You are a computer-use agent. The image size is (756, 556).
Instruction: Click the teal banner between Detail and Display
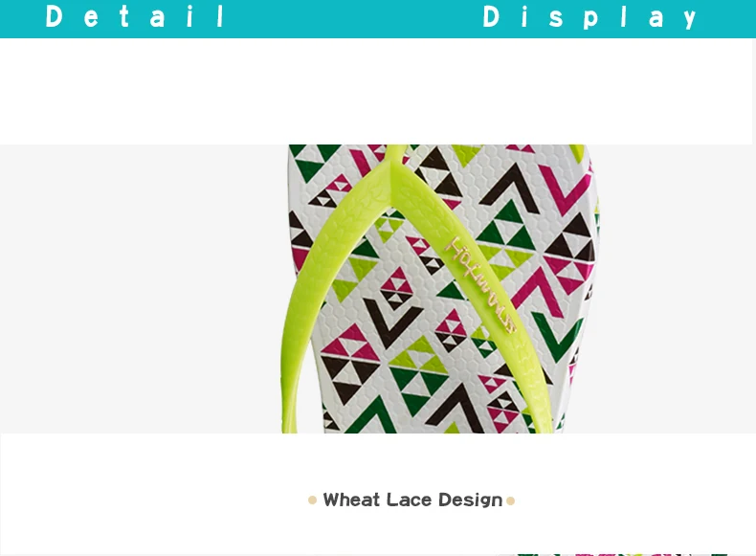[x=352, y=18]
